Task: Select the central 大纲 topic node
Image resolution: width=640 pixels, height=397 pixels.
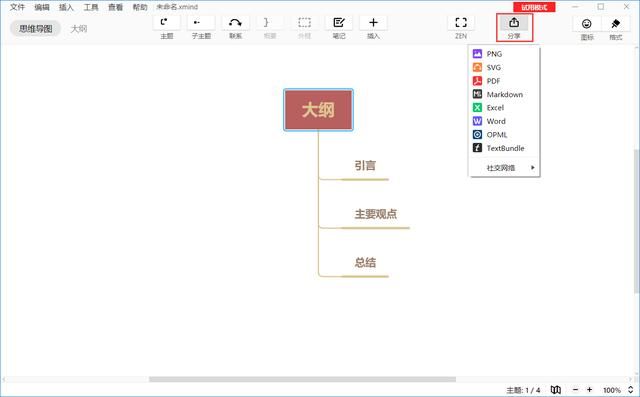Action: click(318, 110)
